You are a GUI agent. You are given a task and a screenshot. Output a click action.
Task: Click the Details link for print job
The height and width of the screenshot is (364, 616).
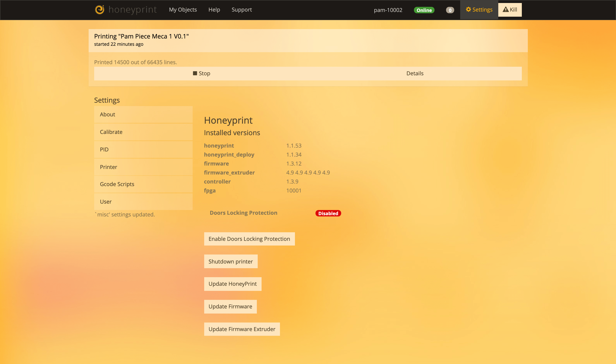tap(415, 73)
